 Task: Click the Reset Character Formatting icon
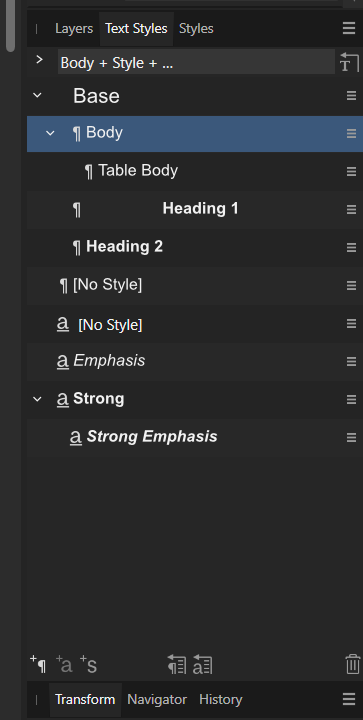click(202, 664)
